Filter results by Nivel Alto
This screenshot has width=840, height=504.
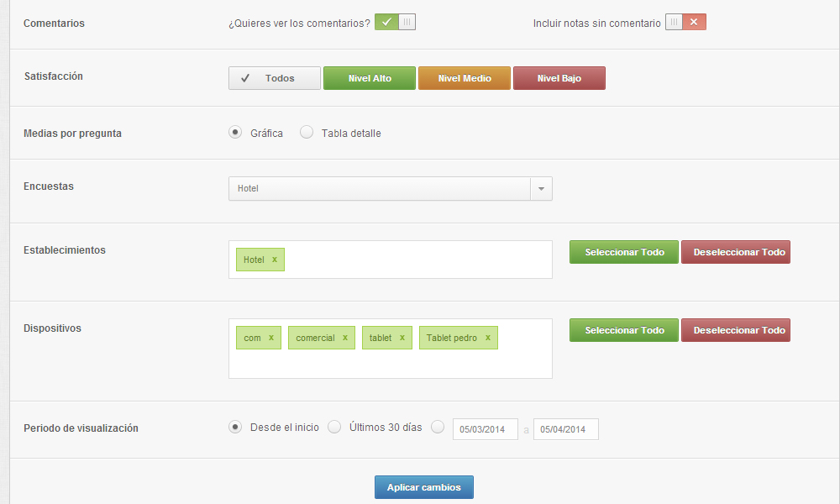(x=370, y=77)
